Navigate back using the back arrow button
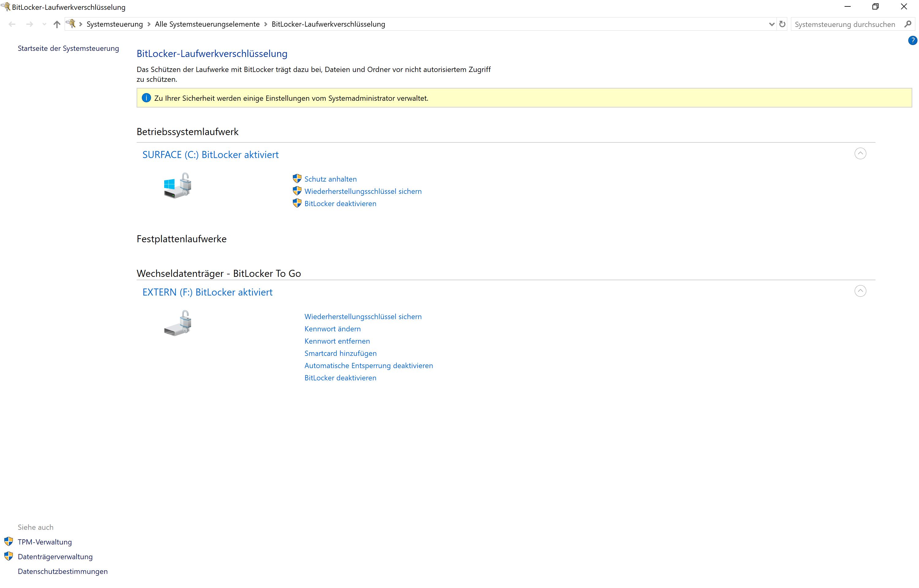The image size is (919, 588). (13, 24)
